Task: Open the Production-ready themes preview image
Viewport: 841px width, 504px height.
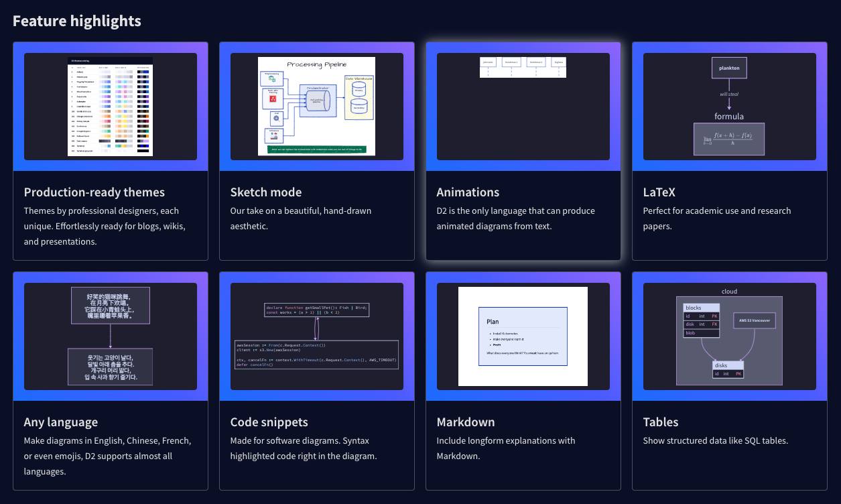Action: point(111,107)
